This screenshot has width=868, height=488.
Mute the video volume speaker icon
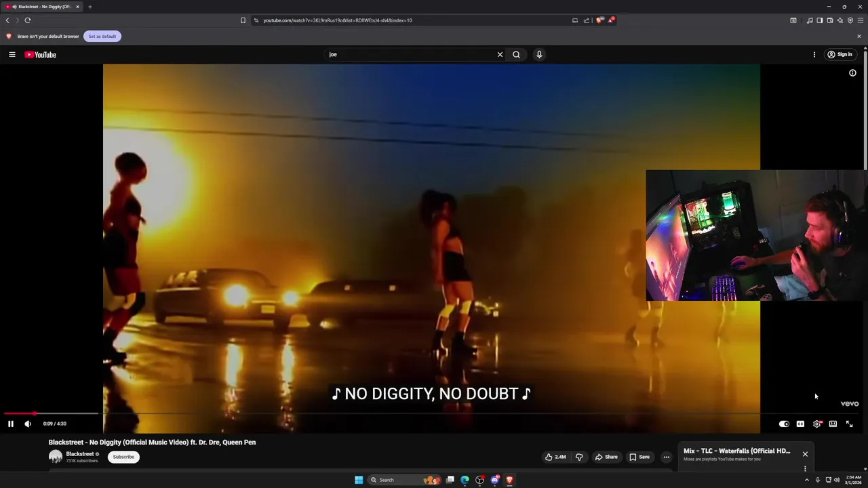28,424
